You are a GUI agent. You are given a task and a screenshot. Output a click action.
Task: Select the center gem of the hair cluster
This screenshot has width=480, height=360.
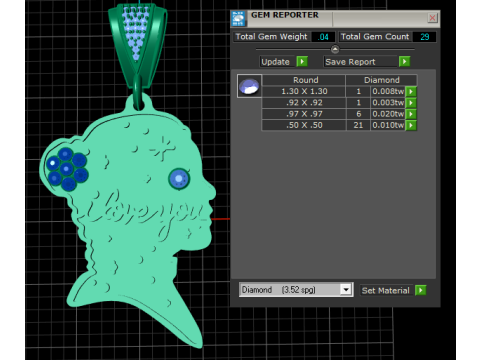pos(66,169)
